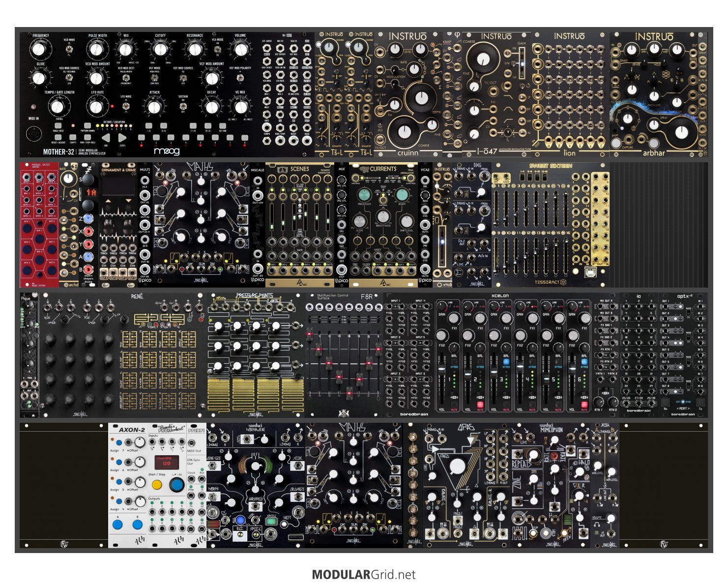
Task: Click the large blue encoder on Pamela's Workout
Action: pyautogui.click(x=176, y=485)
